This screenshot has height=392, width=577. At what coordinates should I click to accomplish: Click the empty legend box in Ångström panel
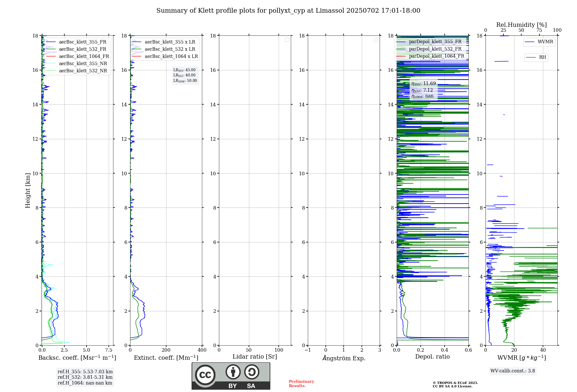coord(376,40)
